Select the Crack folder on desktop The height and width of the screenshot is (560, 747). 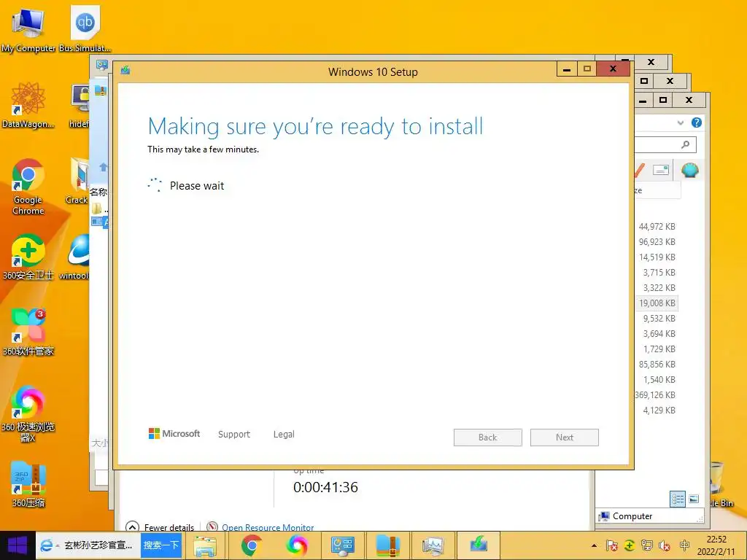pyautogui.click(x=78, y=181)
